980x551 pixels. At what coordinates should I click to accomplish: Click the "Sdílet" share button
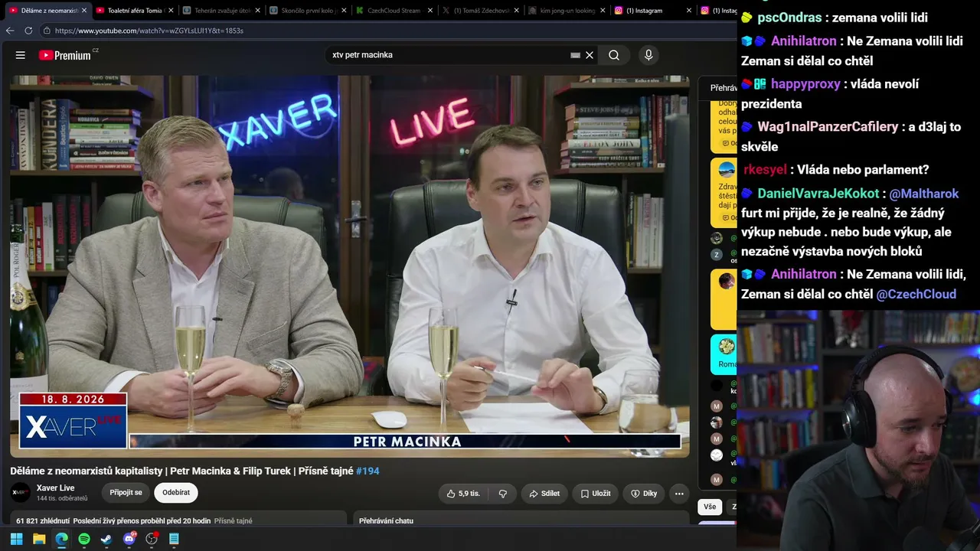544,494
